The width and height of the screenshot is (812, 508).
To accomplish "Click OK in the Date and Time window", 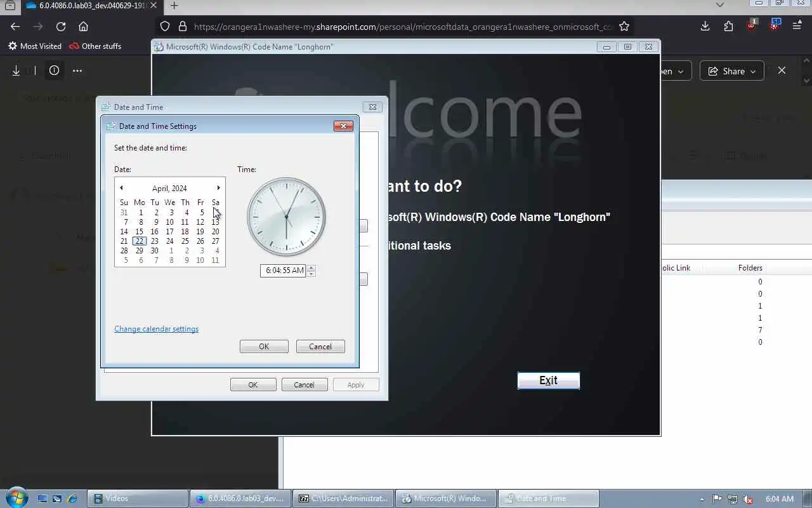I will (253, 385).
